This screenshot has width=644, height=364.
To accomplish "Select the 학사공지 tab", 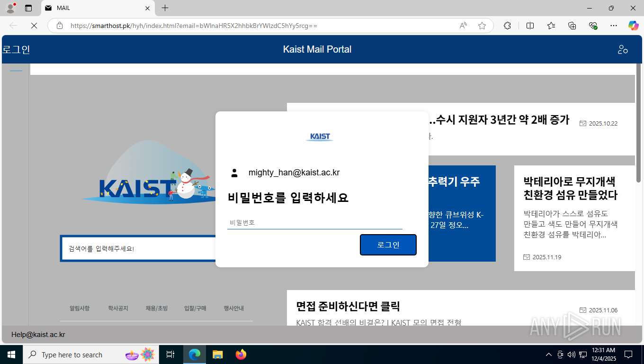I will 118,308.
